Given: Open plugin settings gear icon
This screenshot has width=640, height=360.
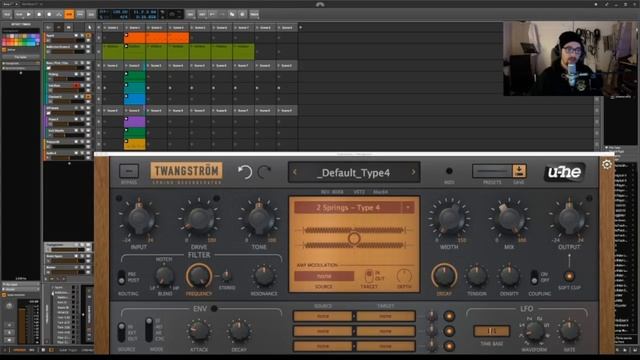Looking at the screenshot, I should (607, 164).
